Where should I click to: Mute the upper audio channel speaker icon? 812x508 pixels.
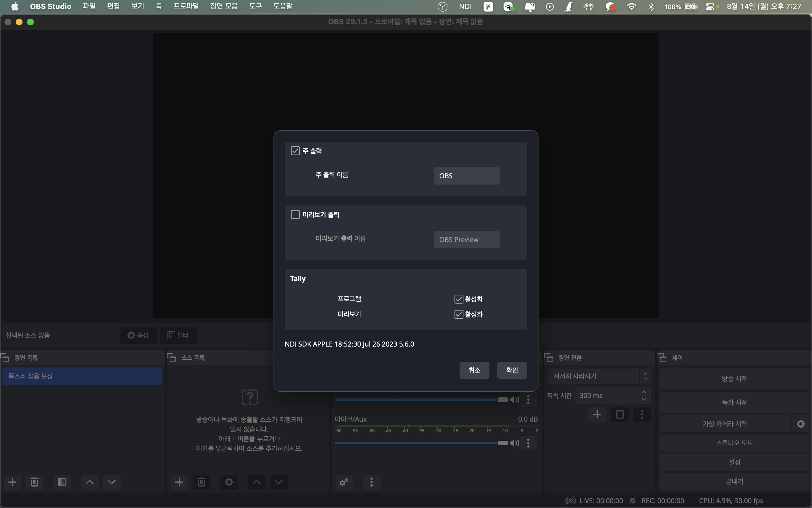click(x=515, y=399)
